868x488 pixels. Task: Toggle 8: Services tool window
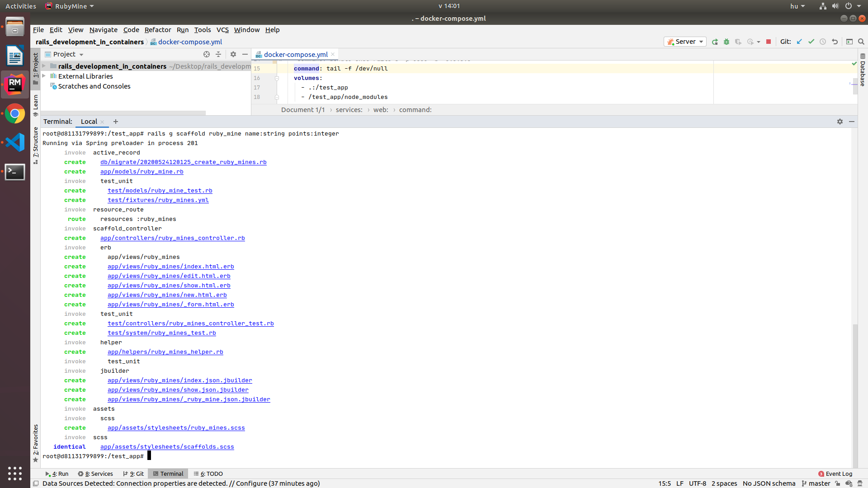click(95, 474)
